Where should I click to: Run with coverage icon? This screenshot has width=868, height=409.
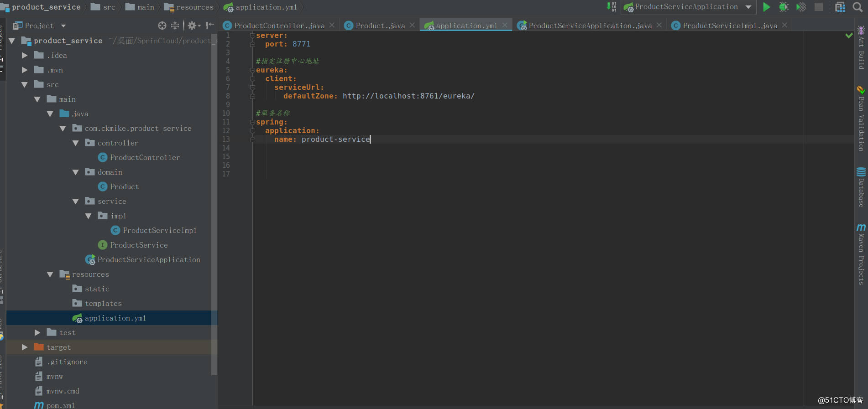point(801,7)
